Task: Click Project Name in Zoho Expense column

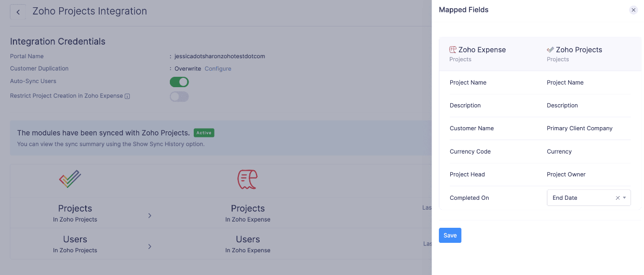Action: point(468,82)
